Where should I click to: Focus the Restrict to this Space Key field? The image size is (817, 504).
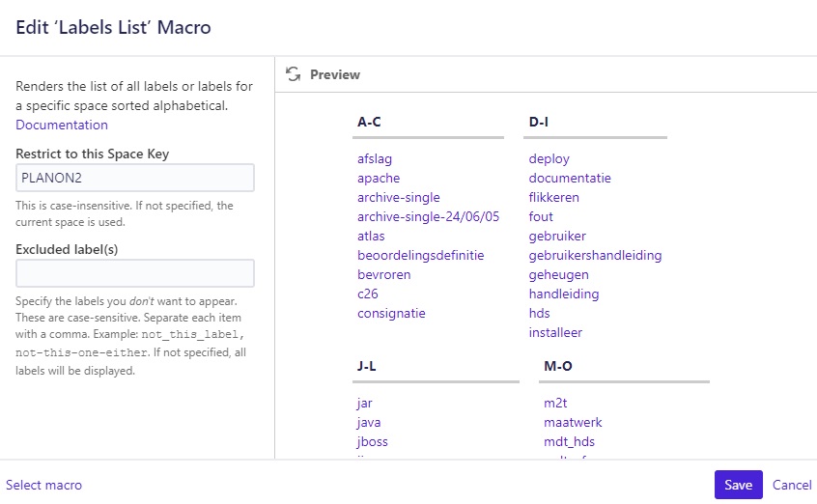135,178
